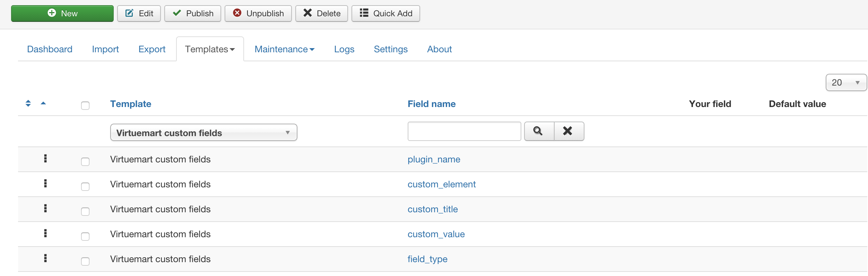Click the Your field column header

(x=710, y=104)
